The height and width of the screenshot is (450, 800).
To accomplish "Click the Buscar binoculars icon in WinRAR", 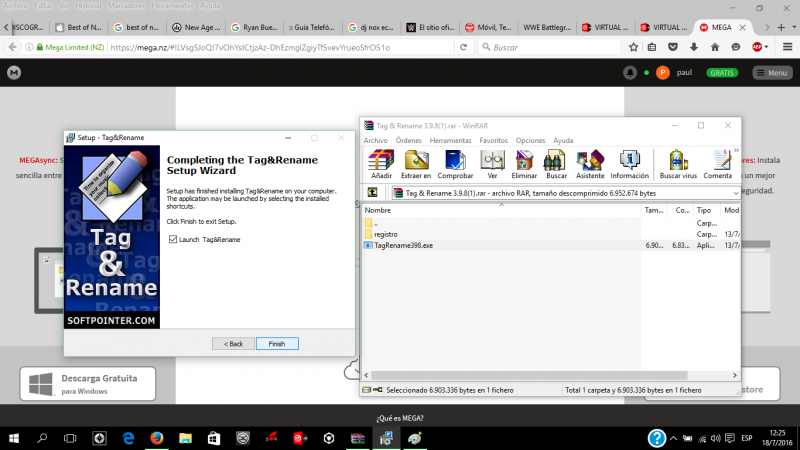I will click(556, 164).
